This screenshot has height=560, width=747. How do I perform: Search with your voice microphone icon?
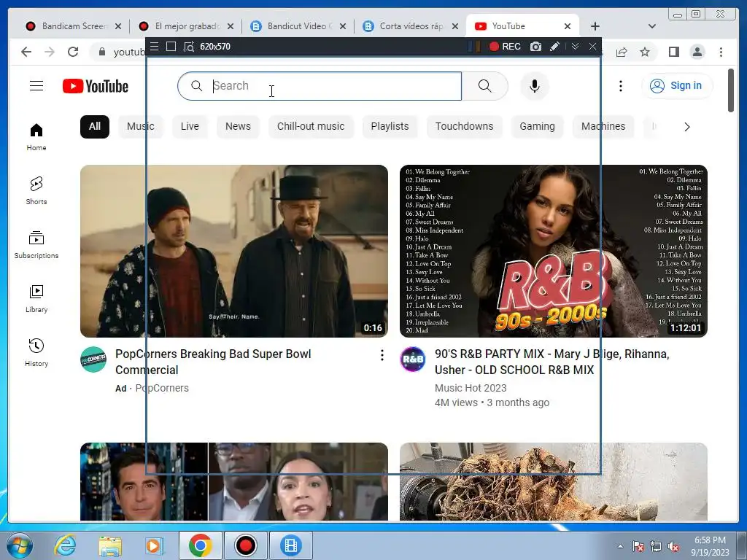click(535, 86)
